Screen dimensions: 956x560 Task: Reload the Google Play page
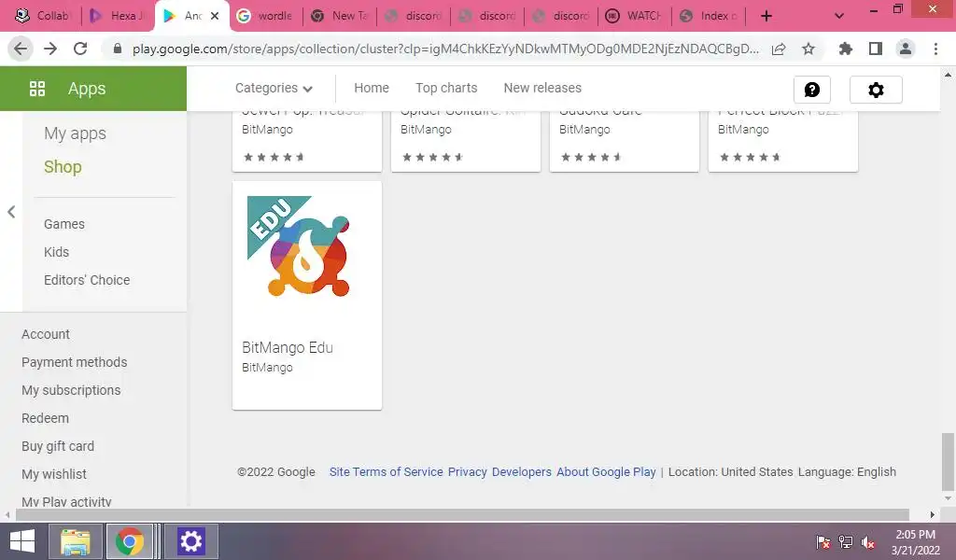[80, 49]
